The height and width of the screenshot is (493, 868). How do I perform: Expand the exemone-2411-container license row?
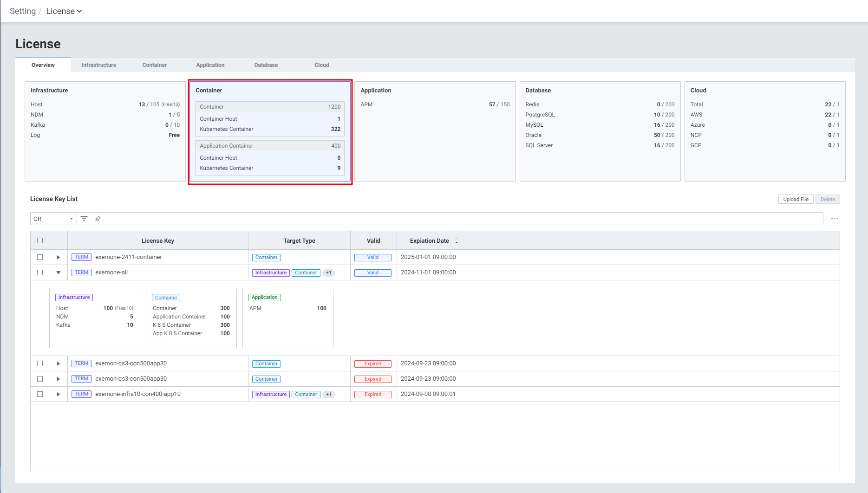(x=59, y=257)
